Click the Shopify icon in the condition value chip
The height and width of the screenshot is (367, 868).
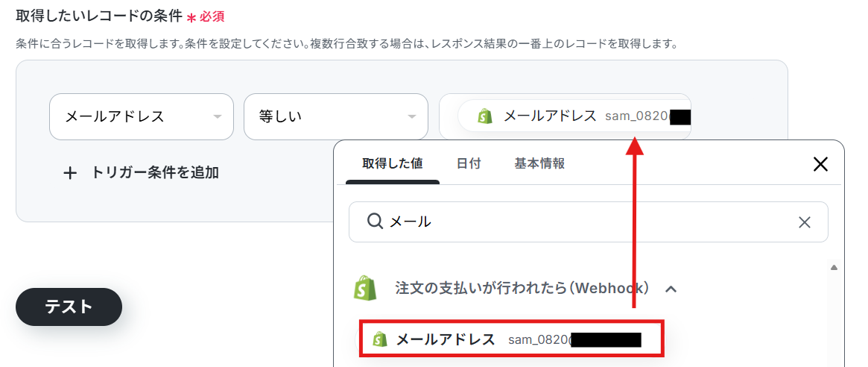click(x=485, y=116)
